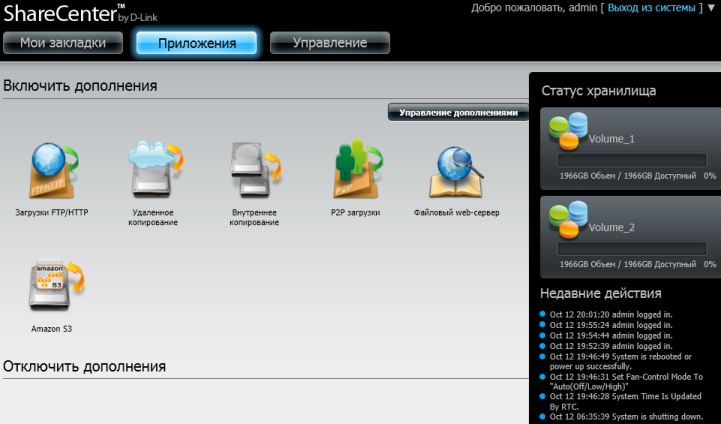This screenshot has height=424, width=721.
Task: Click log entry Set Fan-Control Mode To Auto
Action: [x=626, y=382]
